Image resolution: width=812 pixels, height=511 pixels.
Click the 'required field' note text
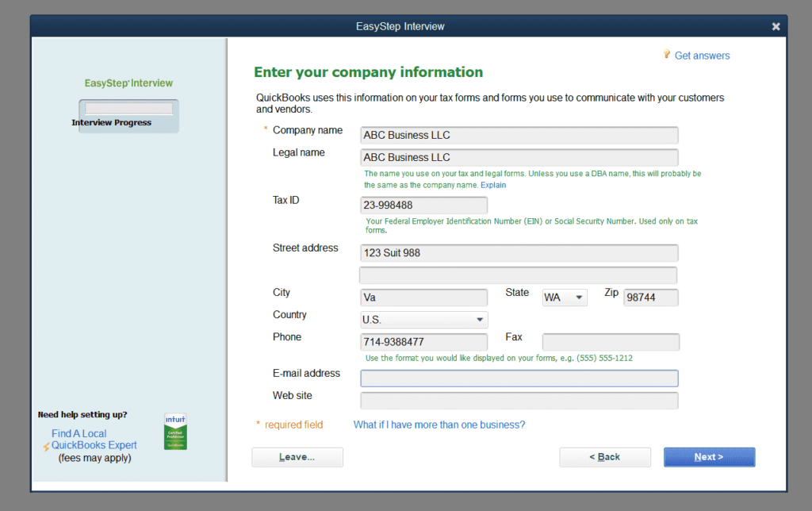coord(293,425)
